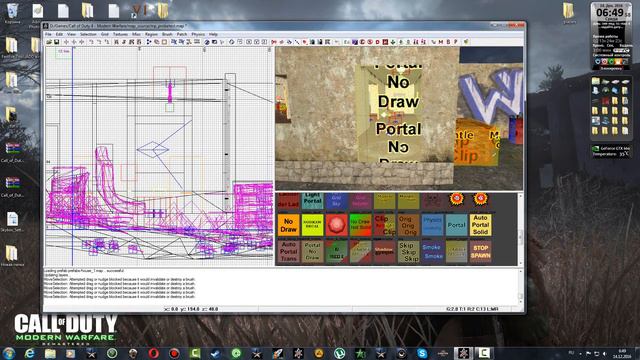The height and width of the screenshot is (360, 640).
Task: Select the Physics blue texture swatch
Action: pos(432,225)
